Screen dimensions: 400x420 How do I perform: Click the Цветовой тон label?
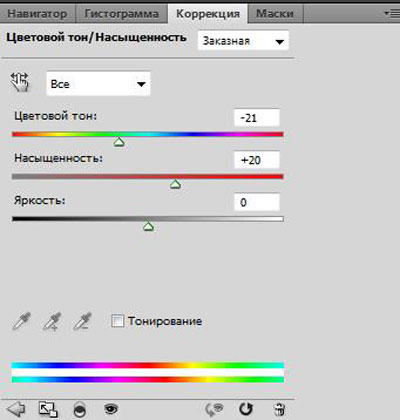tap(56, 116)
